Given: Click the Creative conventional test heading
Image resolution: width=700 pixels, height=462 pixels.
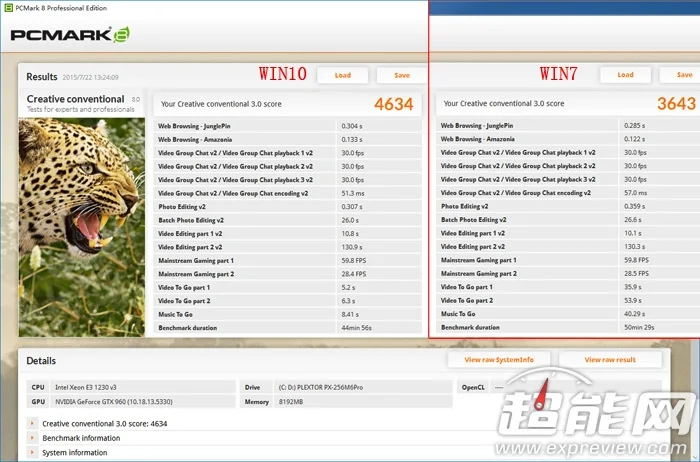Looking at the screenshot, I should pos(76,99).
